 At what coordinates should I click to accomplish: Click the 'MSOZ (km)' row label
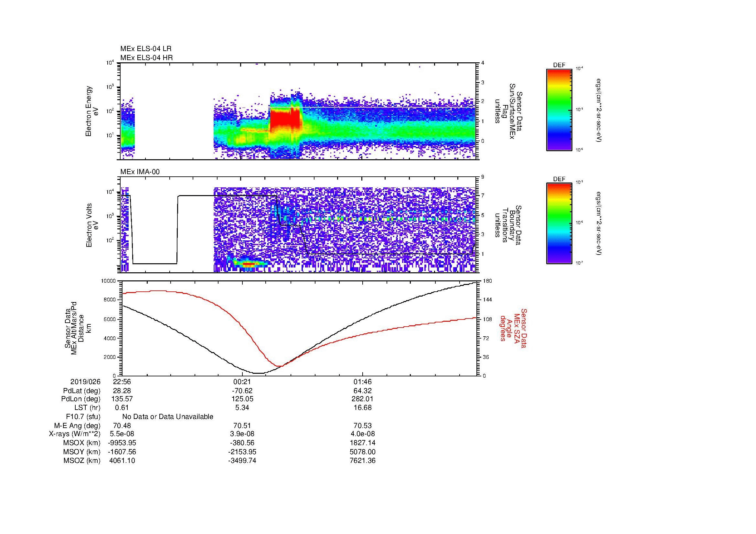(x=82, y=461)
